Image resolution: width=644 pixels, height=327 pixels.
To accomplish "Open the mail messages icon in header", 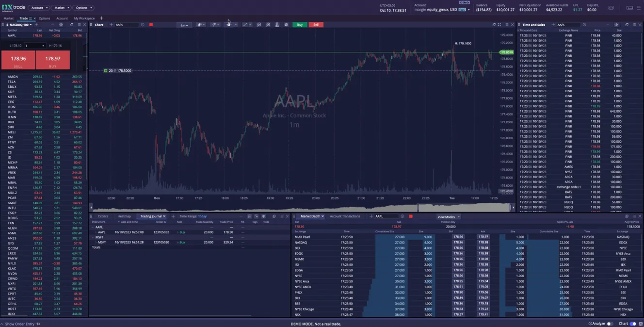I will point(611,8).
